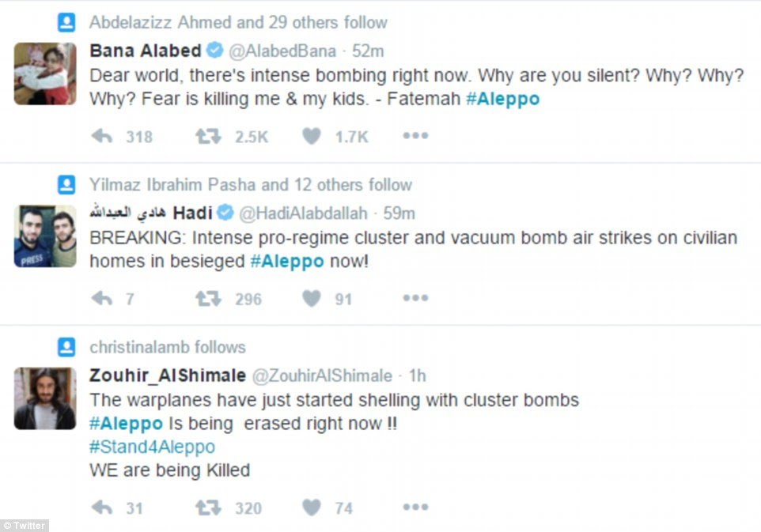
Task: Like Bana Alabed's tweet with heart icon
Action: tap(312, 136)
